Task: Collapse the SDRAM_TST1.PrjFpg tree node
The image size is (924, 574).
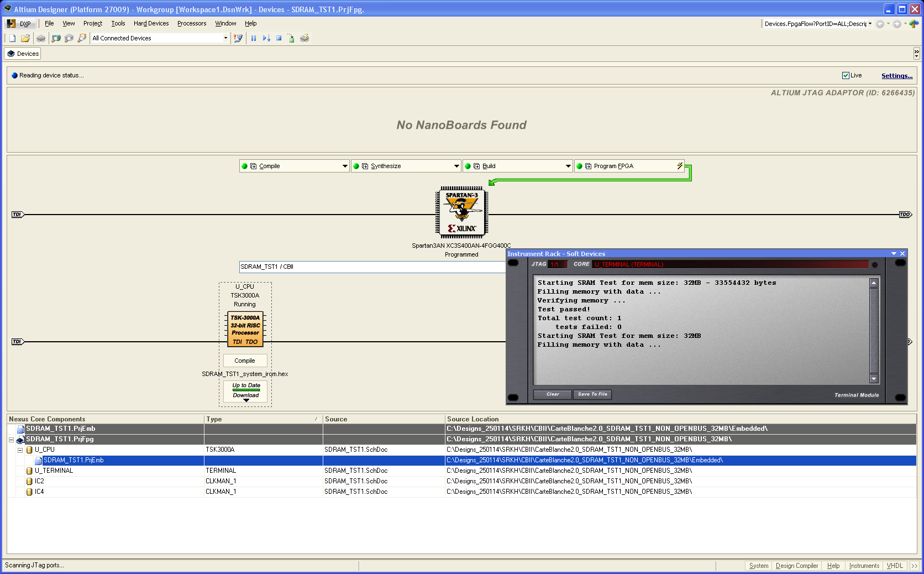Action: click(x=11, y=440)
